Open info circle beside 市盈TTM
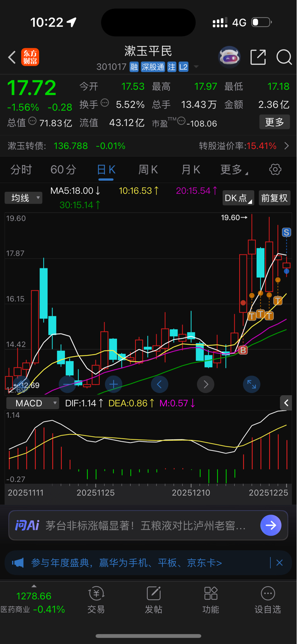 point(181,121)
